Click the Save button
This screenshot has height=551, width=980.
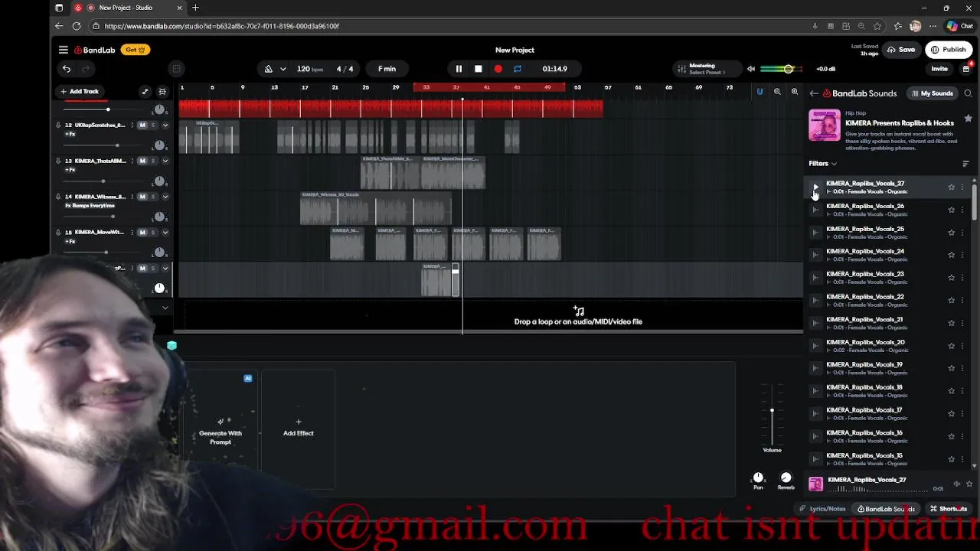(901, 50)
